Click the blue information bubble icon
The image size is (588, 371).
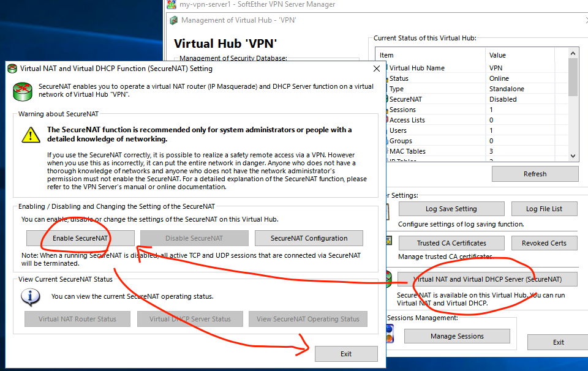click(31, 298)
